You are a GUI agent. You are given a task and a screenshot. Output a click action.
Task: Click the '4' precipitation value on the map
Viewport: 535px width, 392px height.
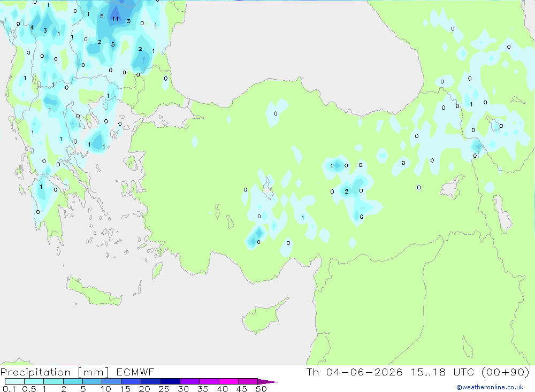(x=32, y=27)
